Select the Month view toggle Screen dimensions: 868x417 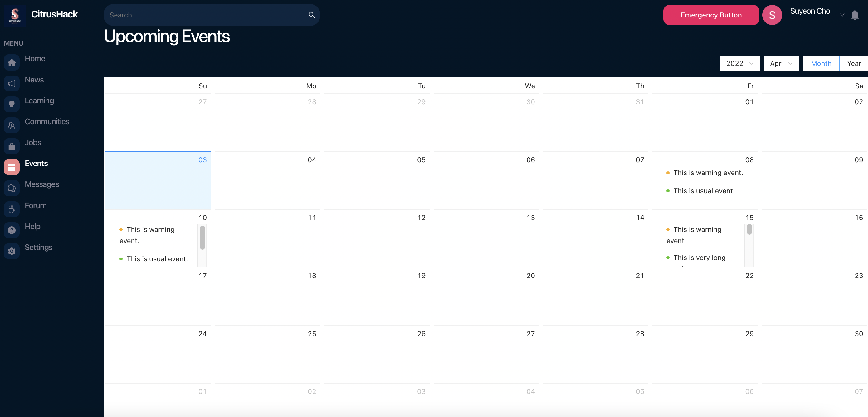pos(821,63)
